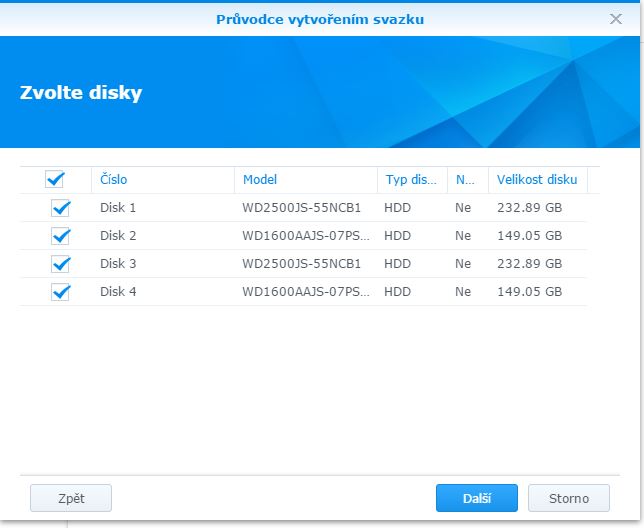Click Disk 3 size 232.89 GB cell

(529, 264)
